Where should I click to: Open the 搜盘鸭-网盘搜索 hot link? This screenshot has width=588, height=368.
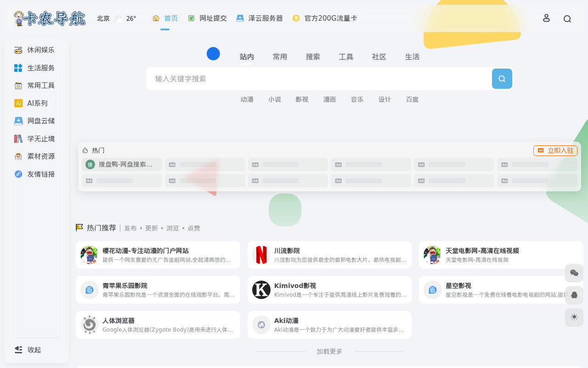pos(122,164)
